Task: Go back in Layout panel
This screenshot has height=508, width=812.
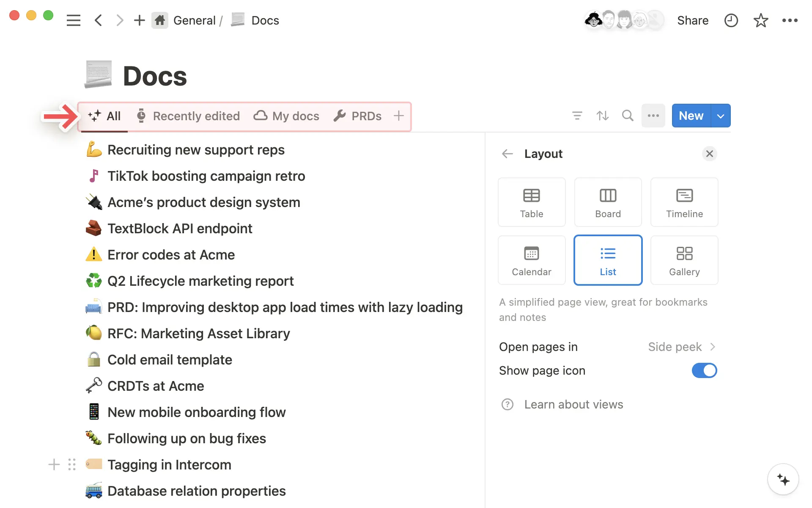Action: click(x=507, y=154)
